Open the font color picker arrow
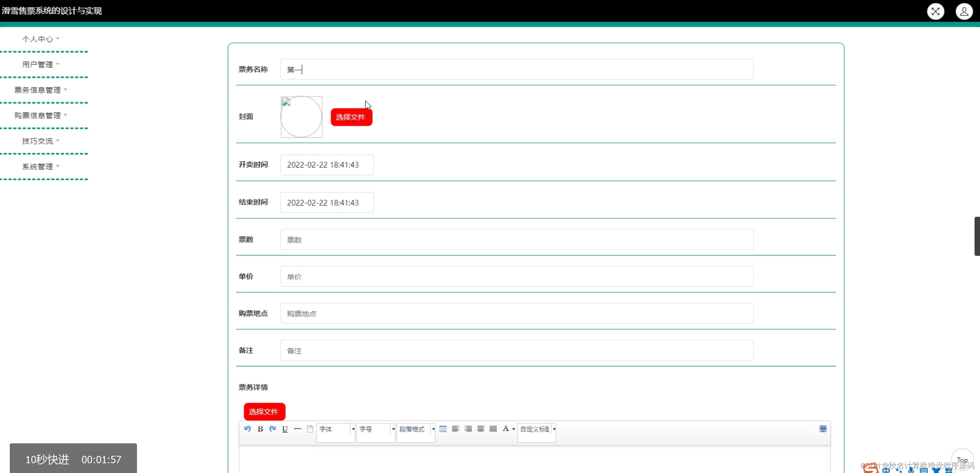This screenshot has width=980, height=473. click(514, 429)
